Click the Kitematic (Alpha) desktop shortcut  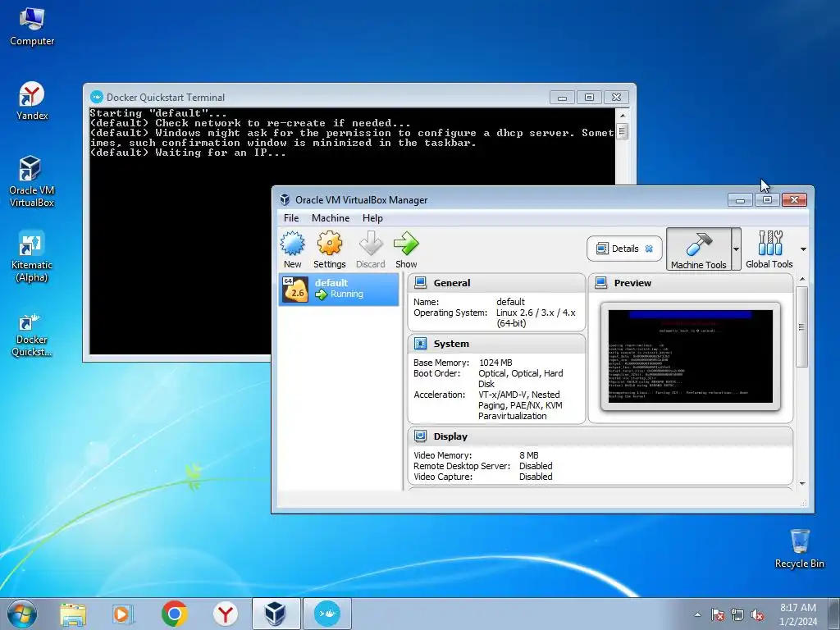point(32,256)
